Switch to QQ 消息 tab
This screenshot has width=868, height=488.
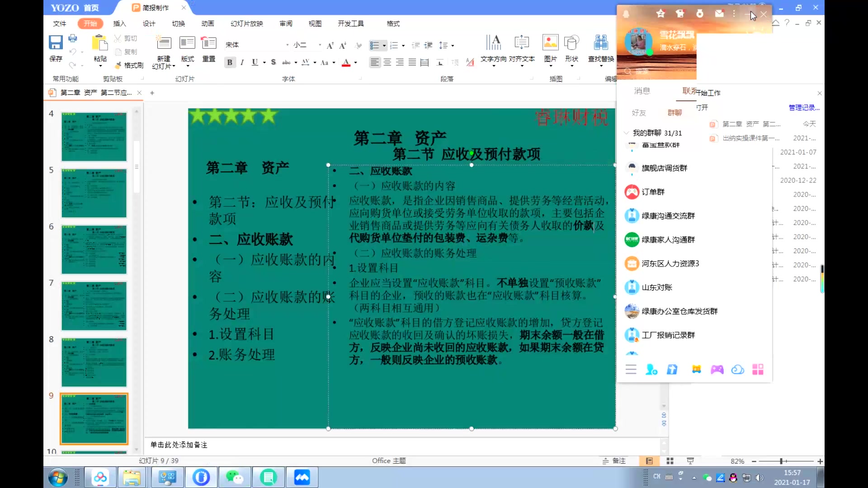(x=642, y=91)
